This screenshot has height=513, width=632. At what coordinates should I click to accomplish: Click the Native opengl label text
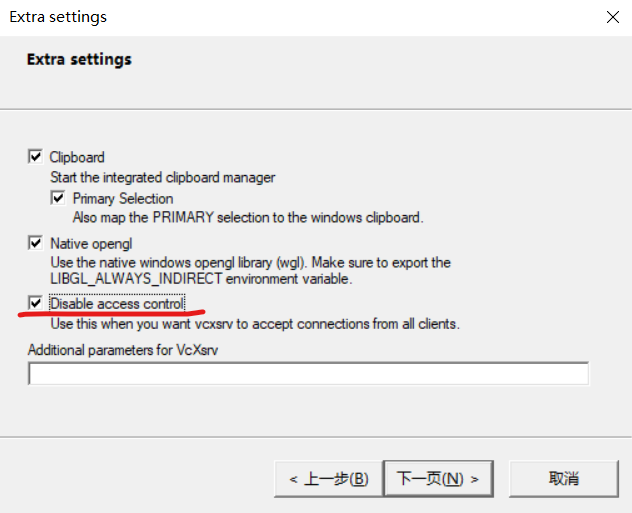(x=91, y=242)
